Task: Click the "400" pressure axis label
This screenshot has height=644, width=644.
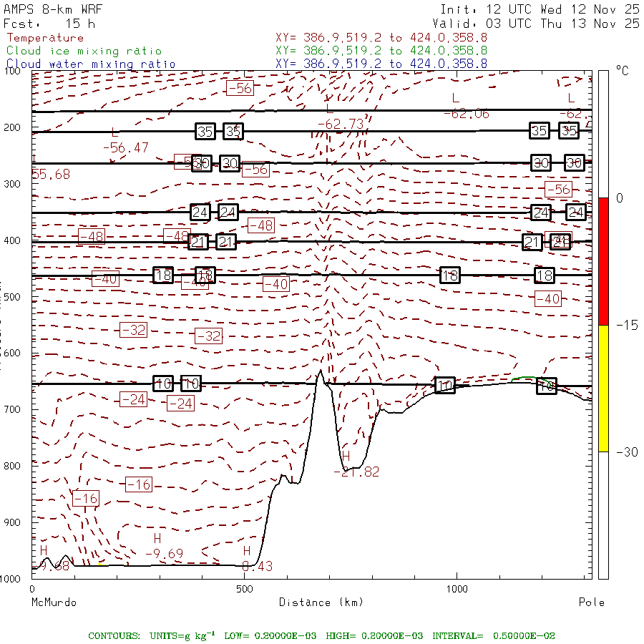Action: point(12,240)
